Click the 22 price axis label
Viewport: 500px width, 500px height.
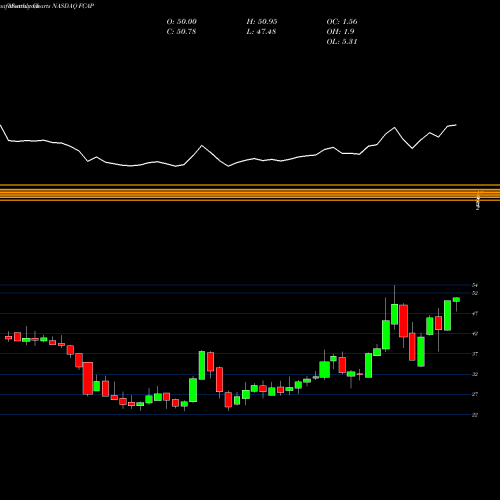click(475, 415)
